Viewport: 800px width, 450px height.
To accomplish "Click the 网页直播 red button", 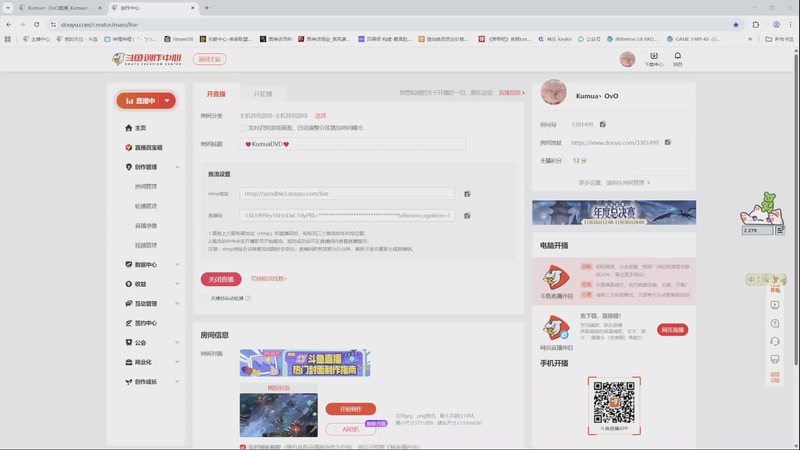I will tap(672, 330).
